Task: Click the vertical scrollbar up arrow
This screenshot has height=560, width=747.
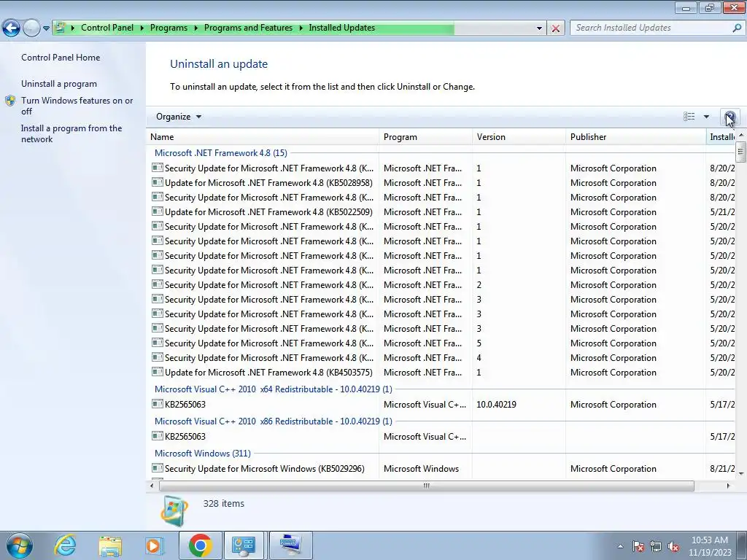Action: coord(740,136)
